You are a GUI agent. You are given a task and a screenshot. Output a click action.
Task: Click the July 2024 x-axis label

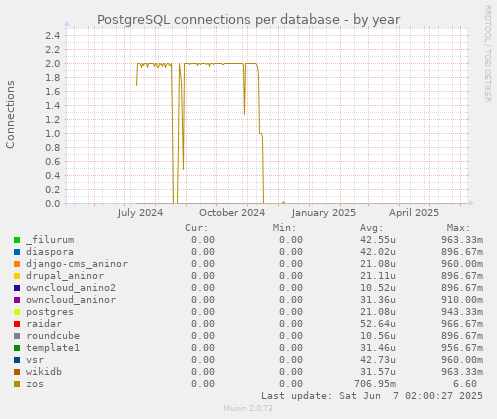[x=140, y=213]
